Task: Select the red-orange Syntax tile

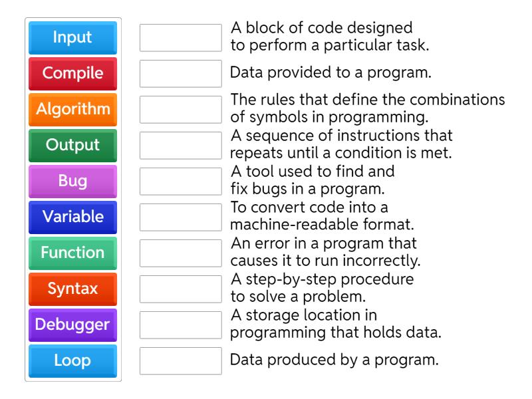Action: pyautogui.click(x=72, y=289)
